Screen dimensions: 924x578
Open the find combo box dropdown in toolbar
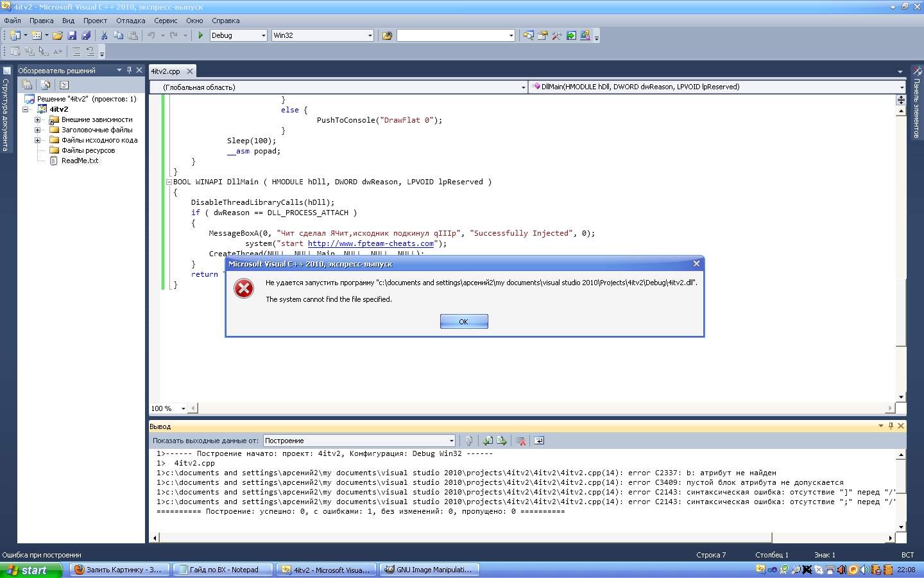click(511, 35)
